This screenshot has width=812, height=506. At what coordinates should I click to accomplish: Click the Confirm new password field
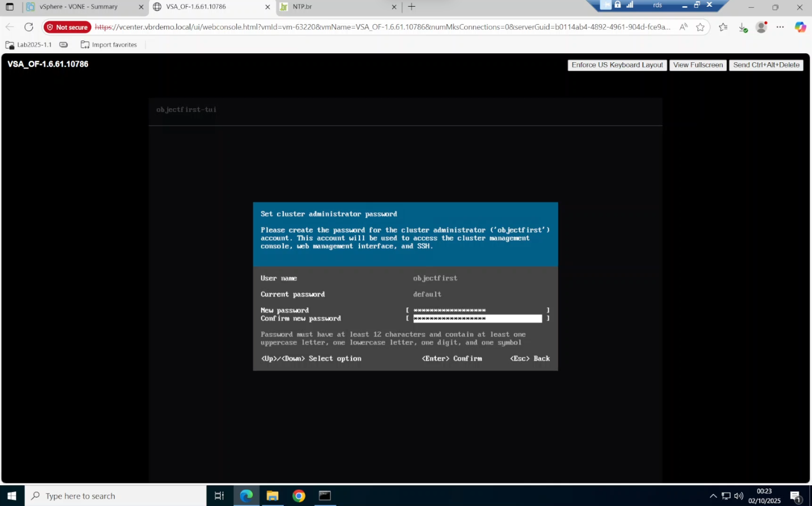click(x=477, y=319)
